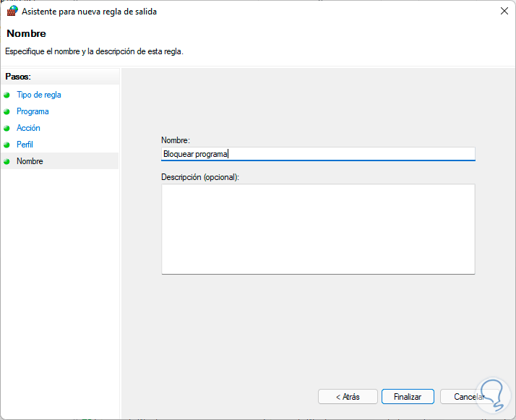Viewport: 516px width, 420px height.
Task: Click green bullet beside Programa step
Action: (x=7, y=111)
